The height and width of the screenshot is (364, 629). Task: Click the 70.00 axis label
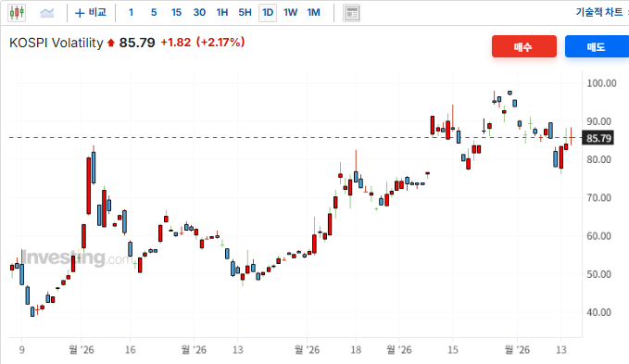598,197
